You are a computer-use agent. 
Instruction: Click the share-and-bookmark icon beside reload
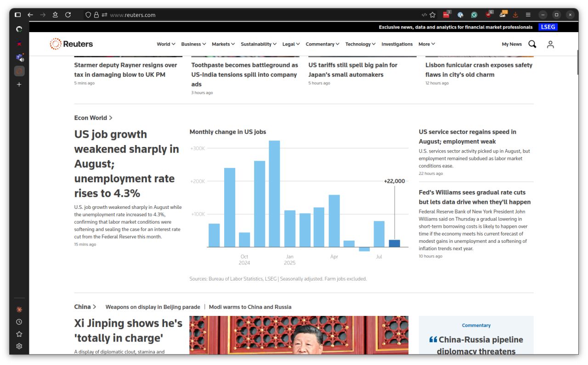click(56, 15)
